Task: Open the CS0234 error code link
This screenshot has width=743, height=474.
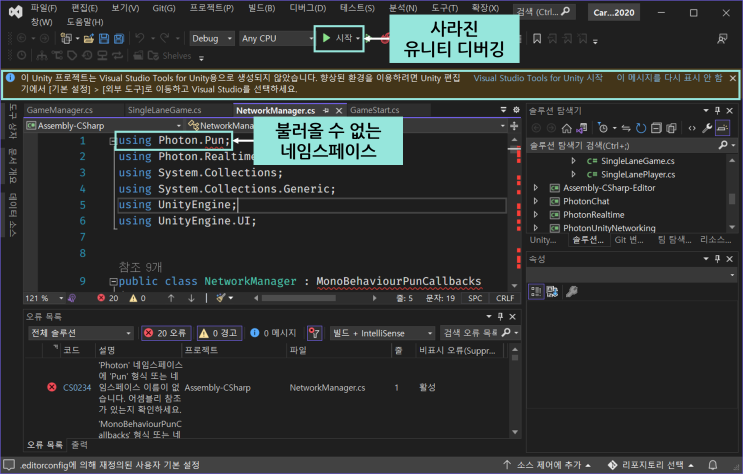Action: tap(77, 388)
